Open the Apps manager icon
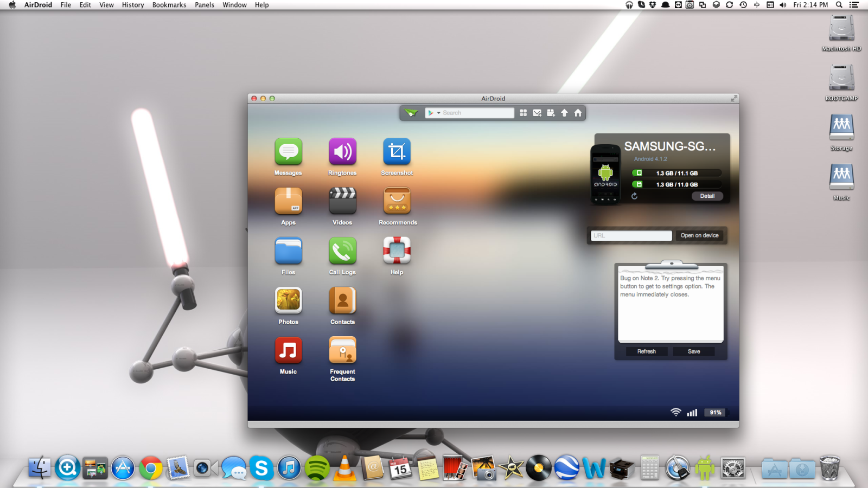 [288, 201]
